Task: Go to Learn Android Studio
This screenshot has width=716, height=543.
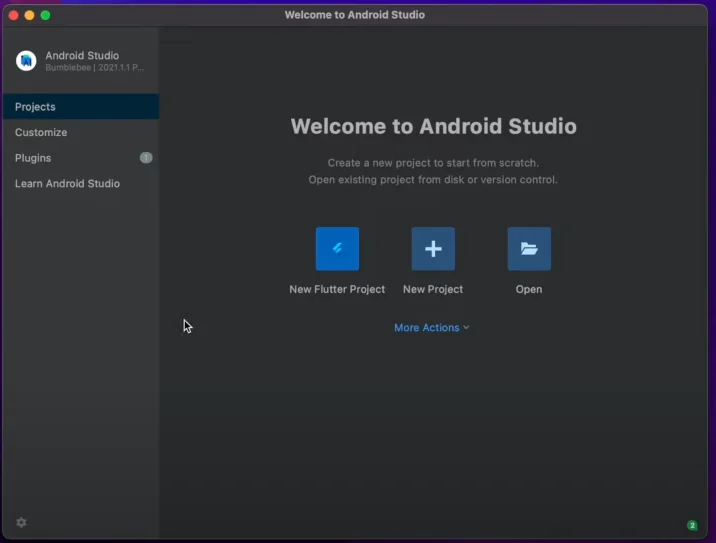Action: pos(67,184)
